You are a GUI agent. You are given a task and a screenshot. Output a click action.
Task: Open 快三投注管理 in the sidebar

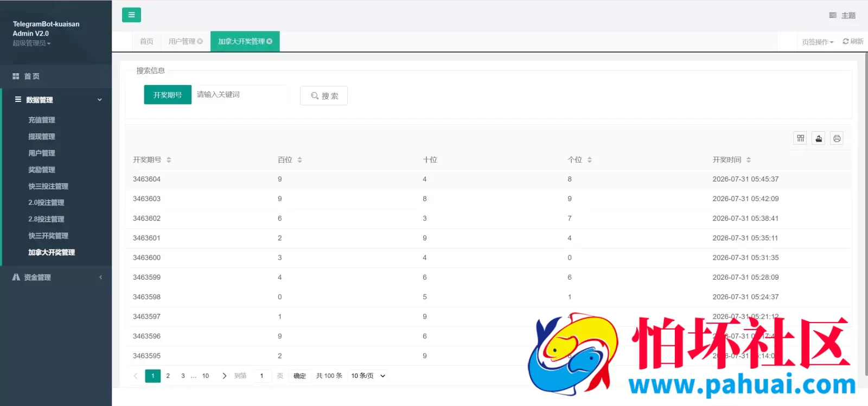48,186
